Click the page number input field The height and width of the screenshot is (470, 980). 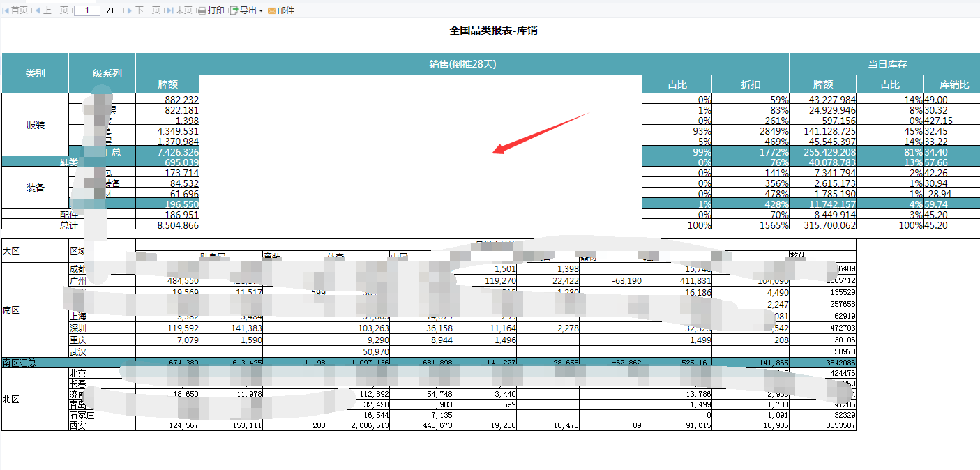point(86,10)
